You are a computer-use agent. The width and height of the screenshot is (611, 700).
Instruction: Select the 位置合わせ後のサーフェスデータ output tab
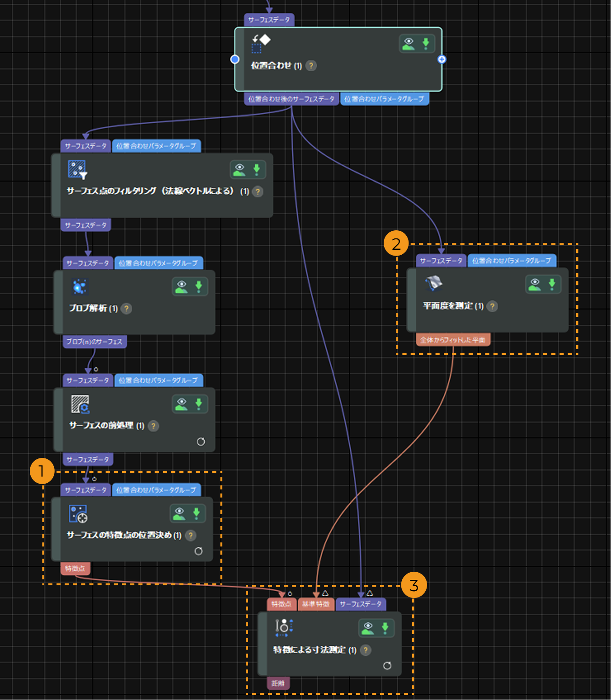291,99
